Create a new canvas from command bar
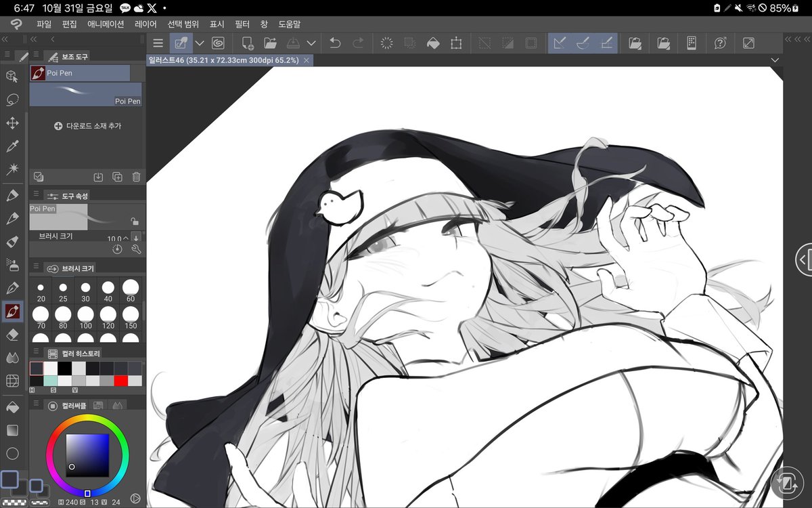Viewport: 812px width, 508px height. coord(248,43)
